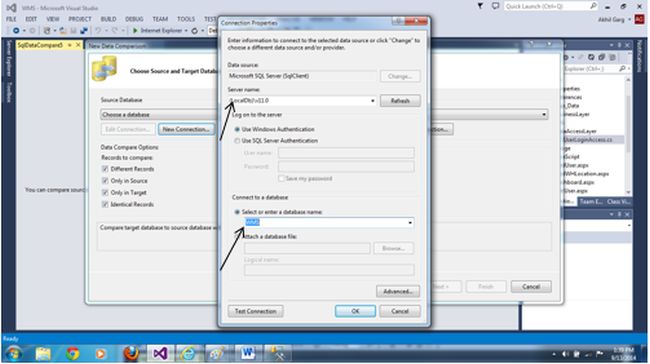Click Solution Explorer's Collapse All icon
The height and width of the screenshot is (364, 650).
(601, 57)
